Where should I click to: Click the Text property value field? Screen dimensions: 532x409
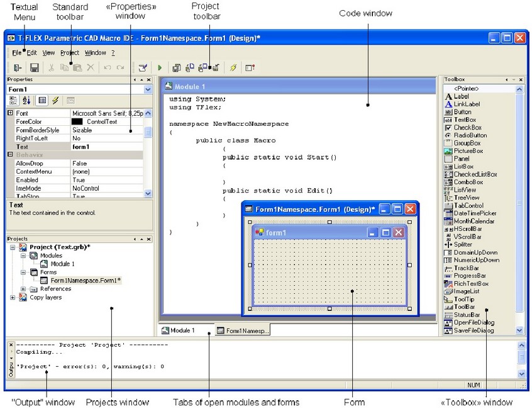point(106,147)
